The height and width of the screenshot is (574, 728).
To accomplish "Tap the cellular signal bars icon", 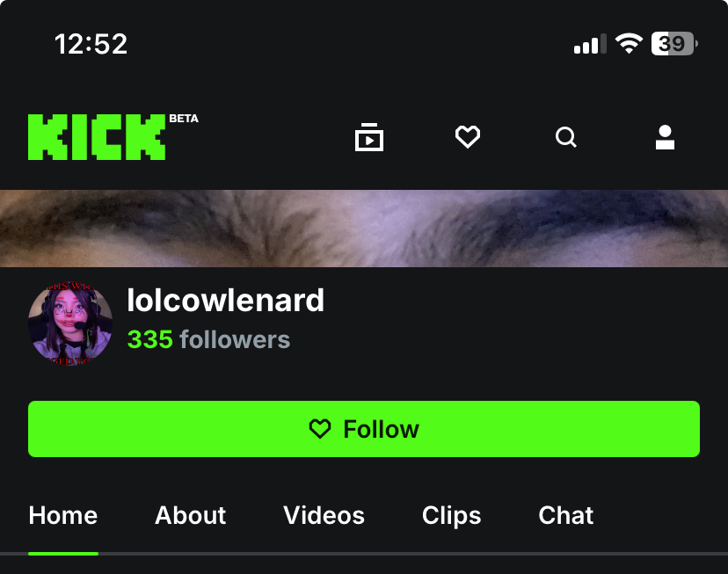I will [590, 44].
